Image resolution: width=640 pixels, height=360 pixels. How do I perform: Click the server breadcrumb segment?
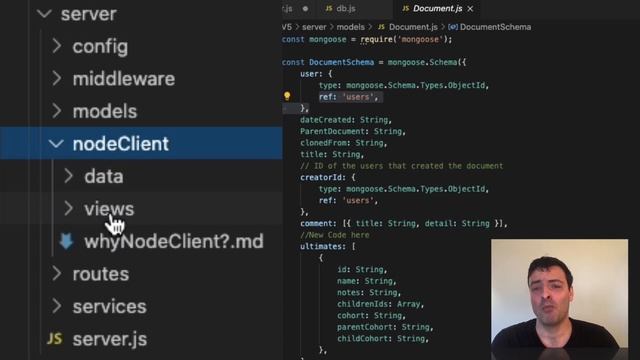[314, 27]
